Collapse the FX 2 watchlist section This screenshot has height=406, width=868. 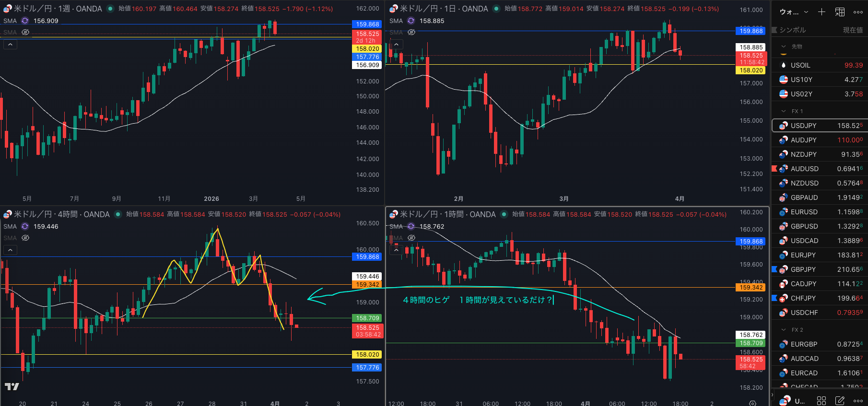784,330
